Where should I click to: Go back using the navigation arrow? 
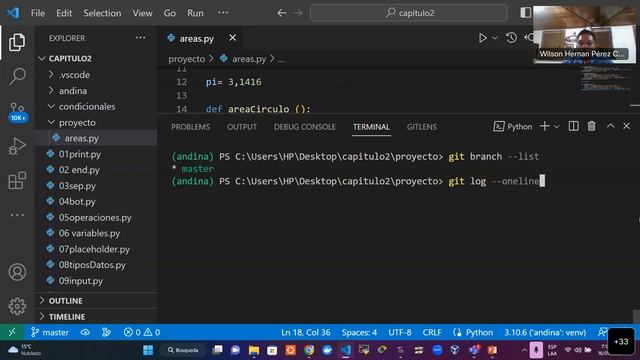(282, 13)
